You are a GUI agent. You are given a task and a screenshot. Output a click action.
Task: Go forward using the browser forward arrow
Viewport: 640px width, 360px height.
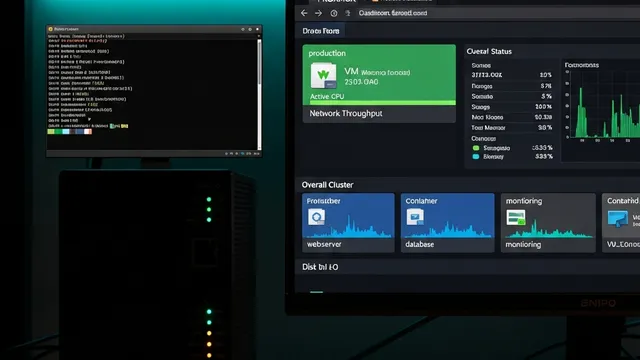[318, 13]
